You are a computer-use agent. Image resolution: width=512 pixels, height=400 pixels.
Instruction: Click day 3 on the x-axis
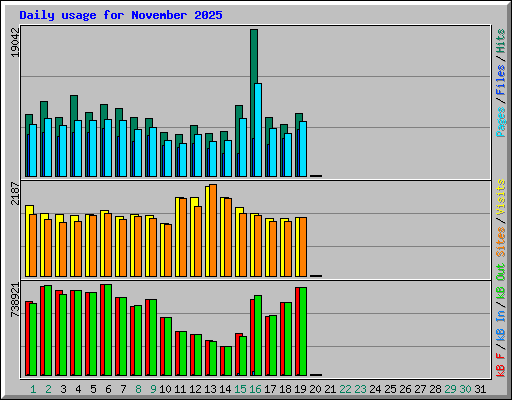63,389
